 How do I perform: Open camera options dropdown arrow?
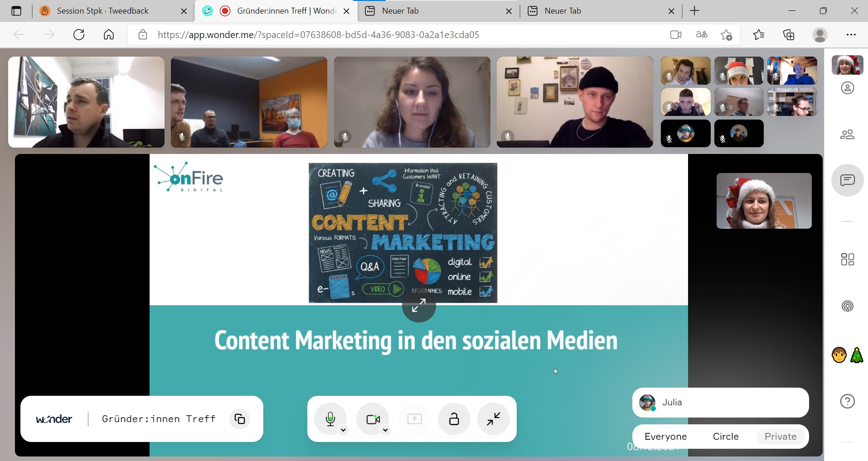[x=385, y=430]
